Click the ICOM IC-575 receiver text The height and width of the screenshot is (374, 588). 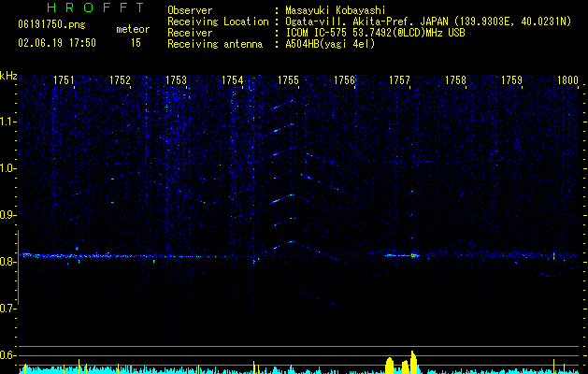tap(375, 33)
